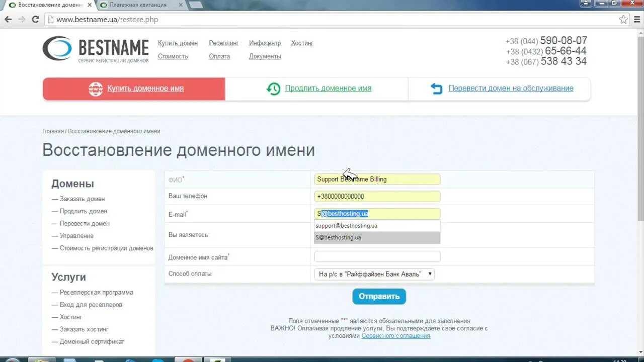The image size is (644, 362).
Task: Open 'Продлить домен' in the sidebar
Action: coord(84,211)
